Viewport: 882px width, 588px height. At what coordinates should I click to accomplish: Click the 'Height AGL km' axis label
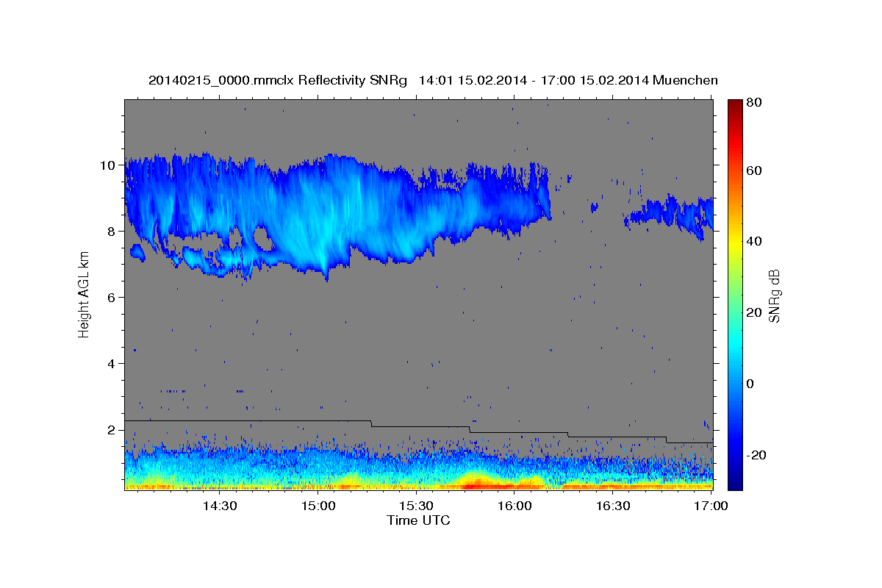(x=84, y=294)
